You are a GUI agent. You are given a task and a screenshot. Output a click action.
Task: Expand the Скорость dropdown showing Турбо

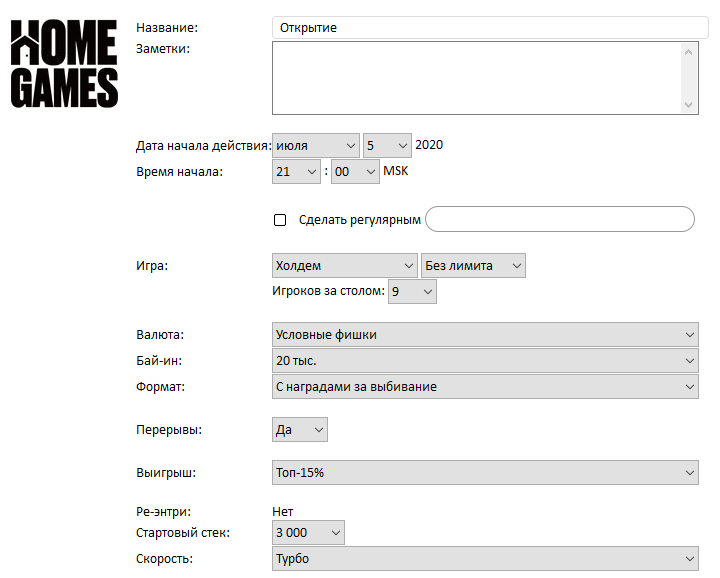click(x=485, y=559)
